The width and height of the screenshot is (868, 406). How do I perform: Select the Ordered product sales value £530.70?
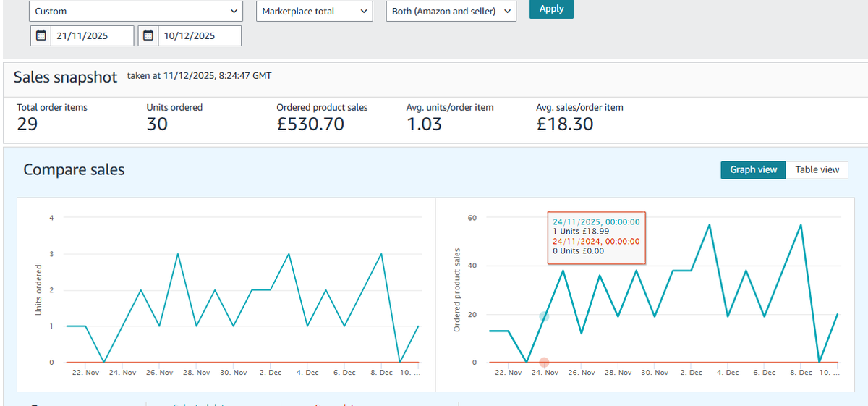click(x=310, y=124)
